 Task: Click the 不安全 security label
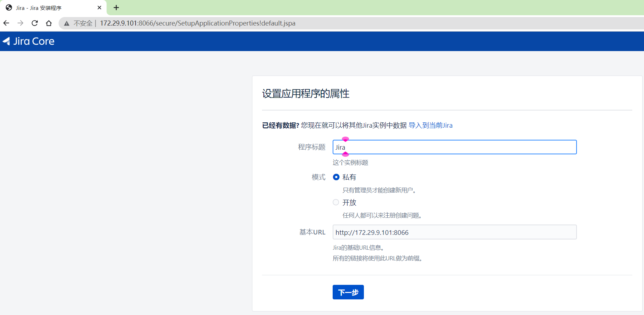coord(83,23)
